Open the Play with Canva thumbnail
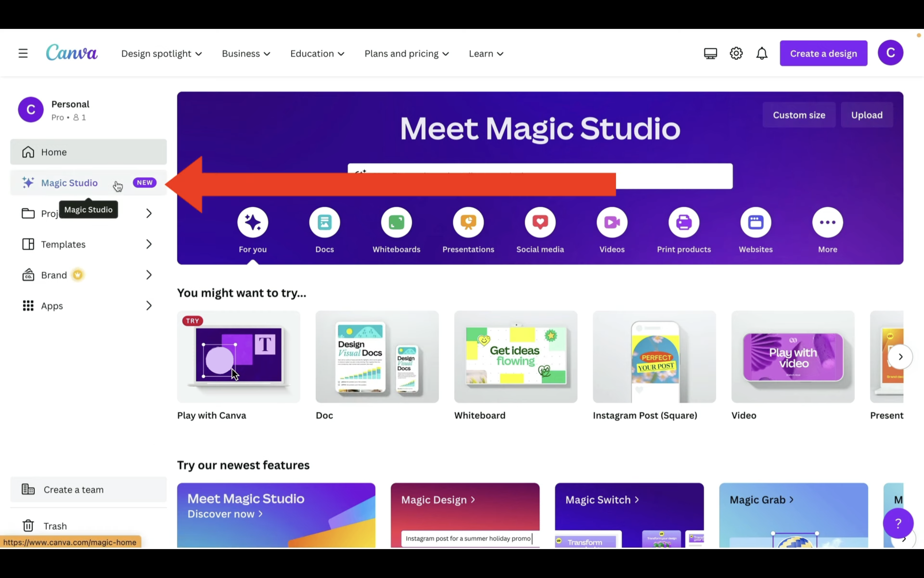Screen dimensions: 924x578 238,357
